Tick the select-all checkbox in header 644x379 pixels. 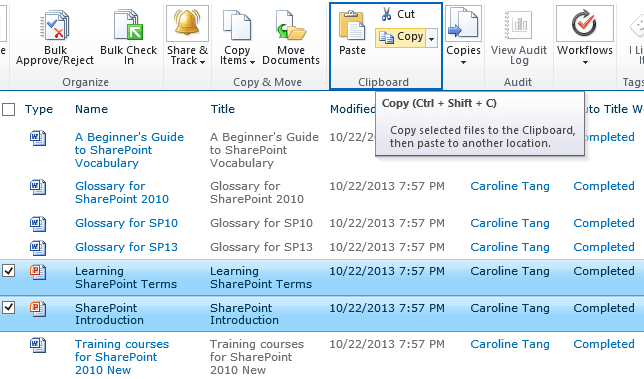click(9, 110)
